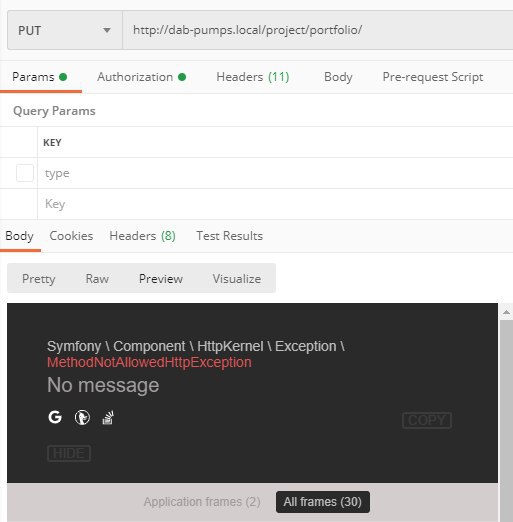Tick the checkbox for the type param
Screen dimensions: 513x522
pyautogui.click(x=25, y=173)
